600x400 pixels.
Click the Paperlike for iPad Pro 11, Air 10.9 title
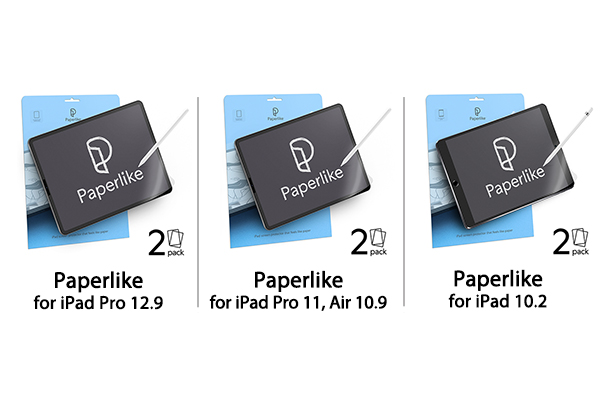point(298,290)
